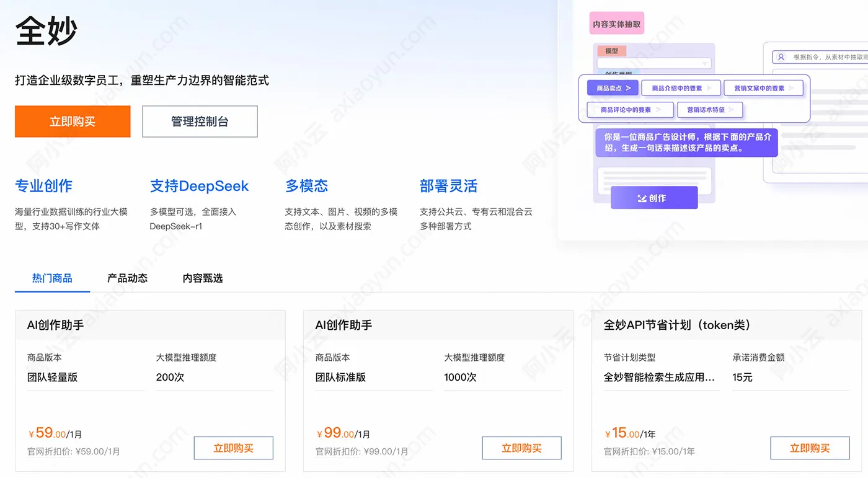Click the 支持DeepSeek feature heading
This screenshot has width=868, height=478.
coord(199,186)
